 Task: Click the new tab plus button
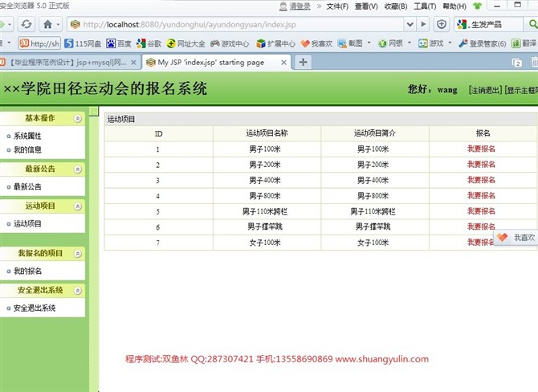[303, 62]
